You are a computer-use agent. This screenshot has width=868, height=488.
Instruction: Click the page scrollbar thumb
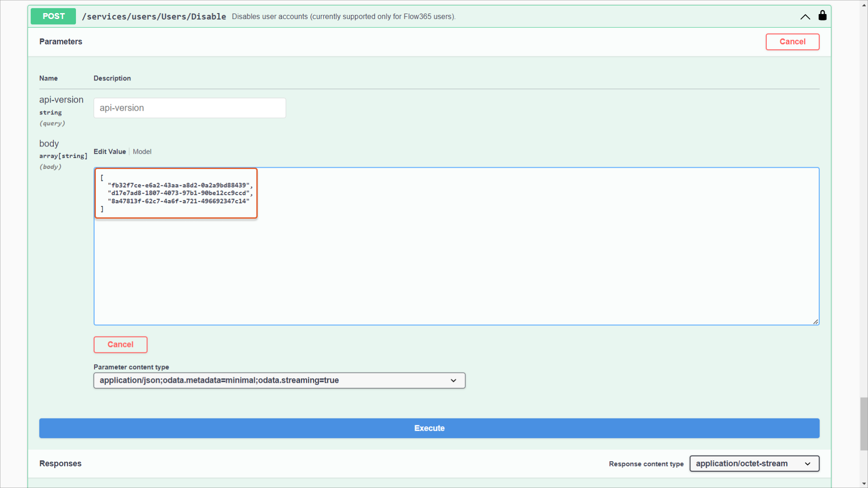pyautogui.click(x=863, y=423)
